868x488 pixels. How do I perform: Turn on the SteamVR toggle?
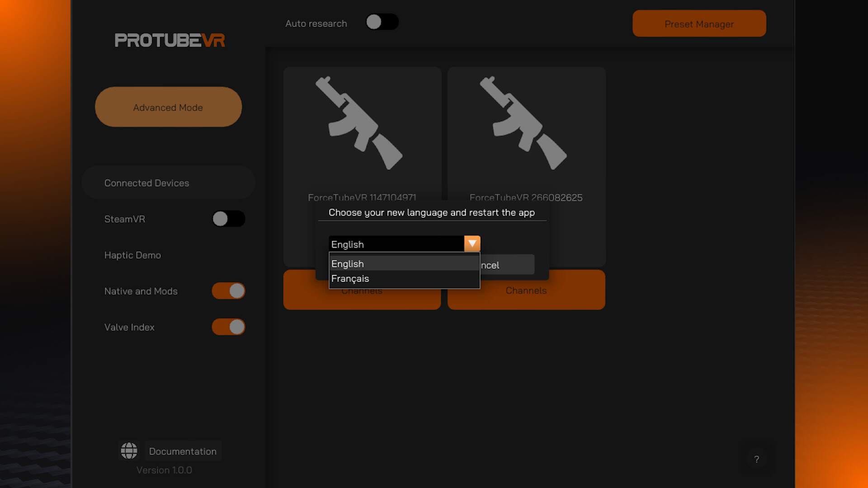pyautogui.click(x=228, y=219)
